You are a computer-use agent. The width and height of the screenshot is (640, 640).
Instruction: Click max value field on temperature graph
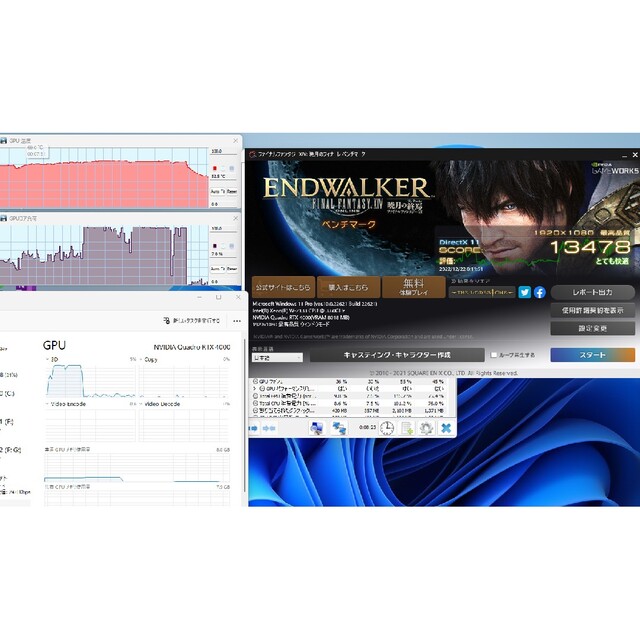(x=223, y=151)
